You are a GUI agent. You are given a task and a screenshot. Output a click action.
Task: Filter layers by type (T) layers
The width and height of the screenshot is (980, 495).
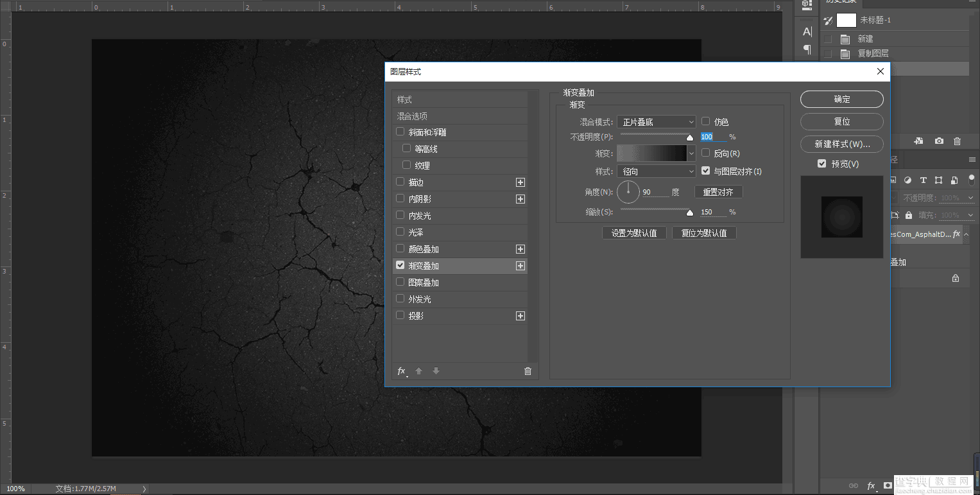point(924,180)
